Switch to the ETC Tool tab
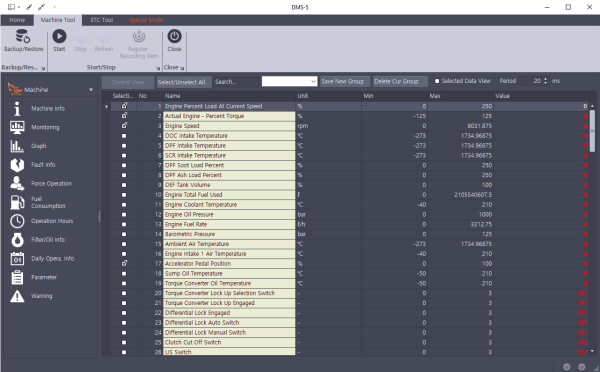 (x=102, y=20)
